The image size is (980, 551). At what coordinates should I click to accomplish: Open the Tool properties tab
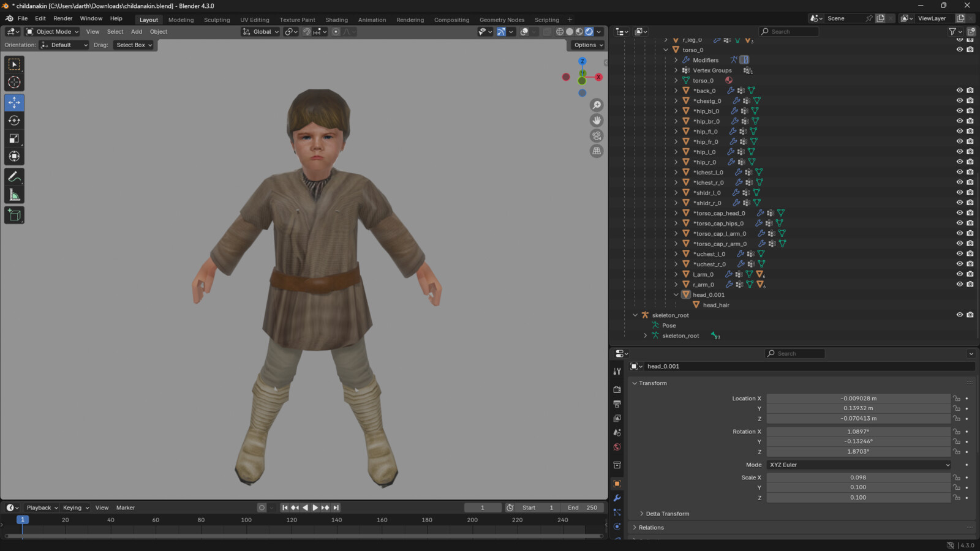[x=617, y=371]
